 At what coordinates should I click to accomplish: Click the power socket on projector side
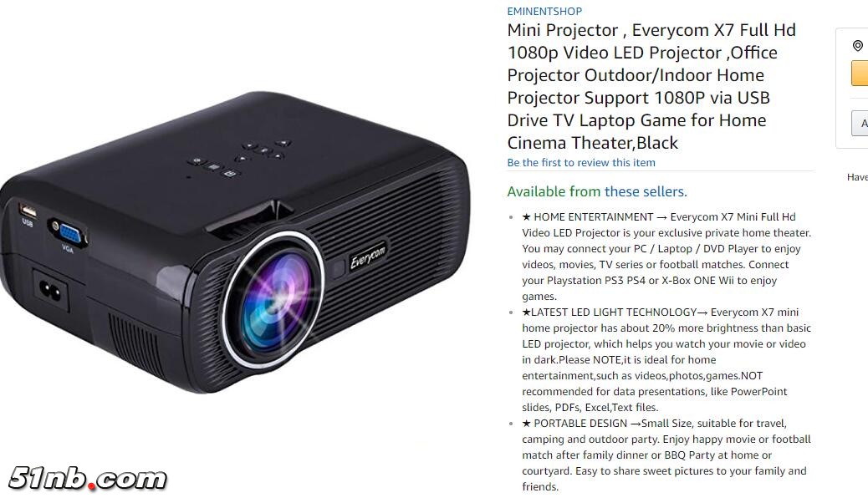[x=50, y=290]
